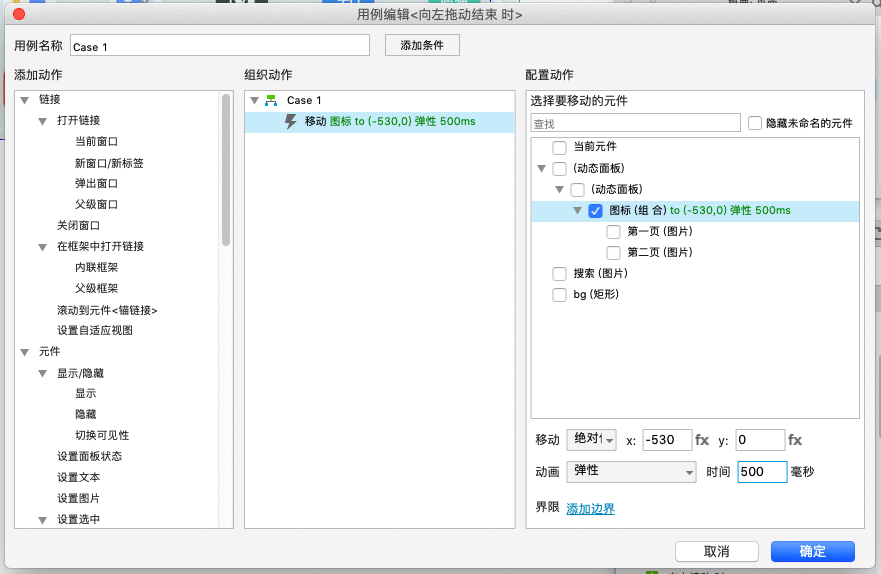Check the 搜索 (图片) checkbox

(x=559, y=274)
